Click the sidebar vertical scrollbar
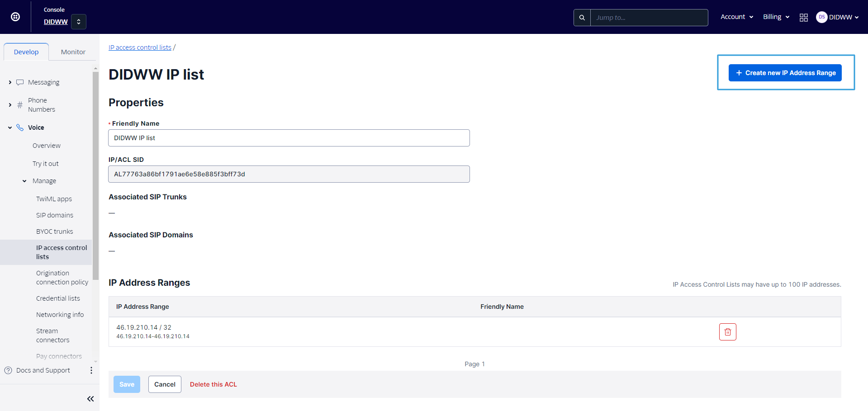Screen dimensions: 868x411 coord(95,176)
